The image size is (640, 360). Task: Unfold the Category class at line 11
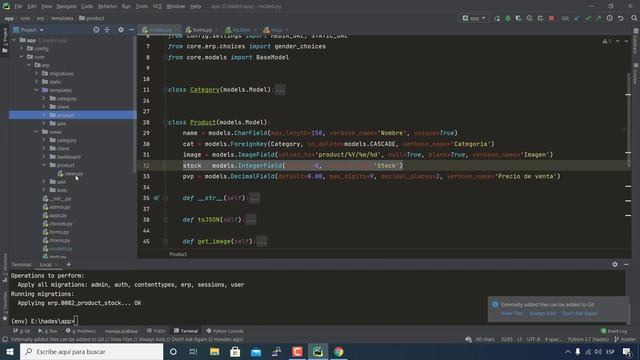280,90
